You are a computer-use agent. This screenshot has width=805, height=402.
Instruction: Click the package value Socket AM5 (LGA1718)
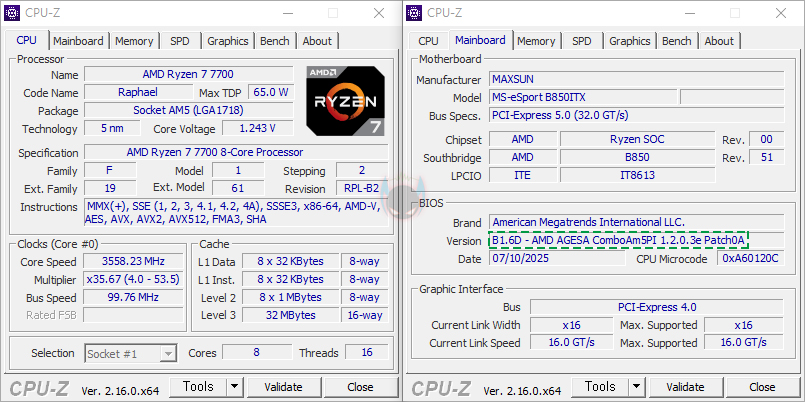(188, 110)
